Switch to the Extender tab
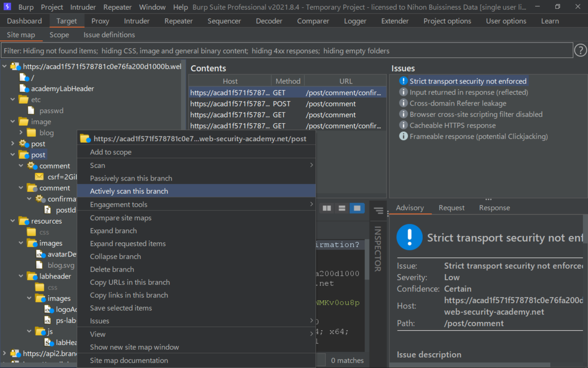Screen dimensions: 588x368 click(395, 21)
